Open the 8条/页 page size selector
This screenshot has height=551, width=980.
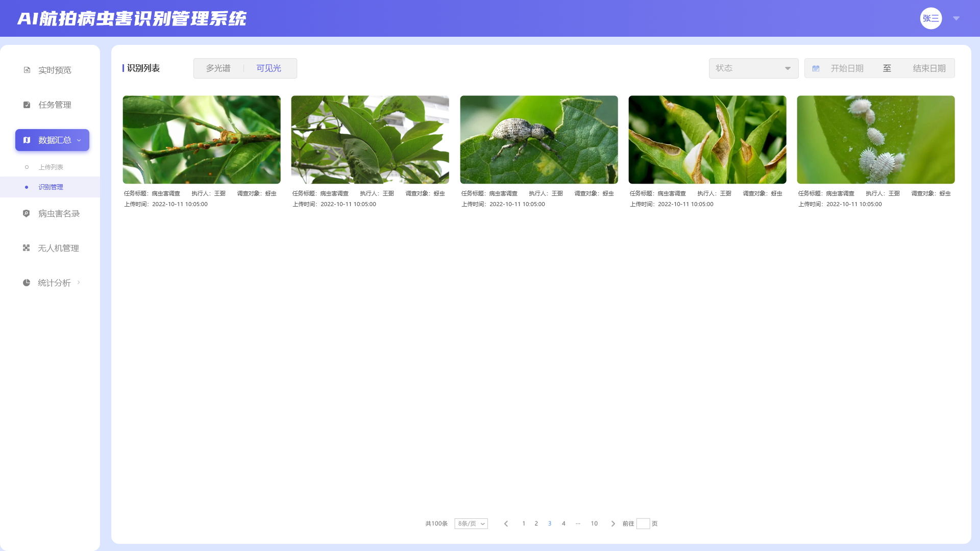[471, 523]
